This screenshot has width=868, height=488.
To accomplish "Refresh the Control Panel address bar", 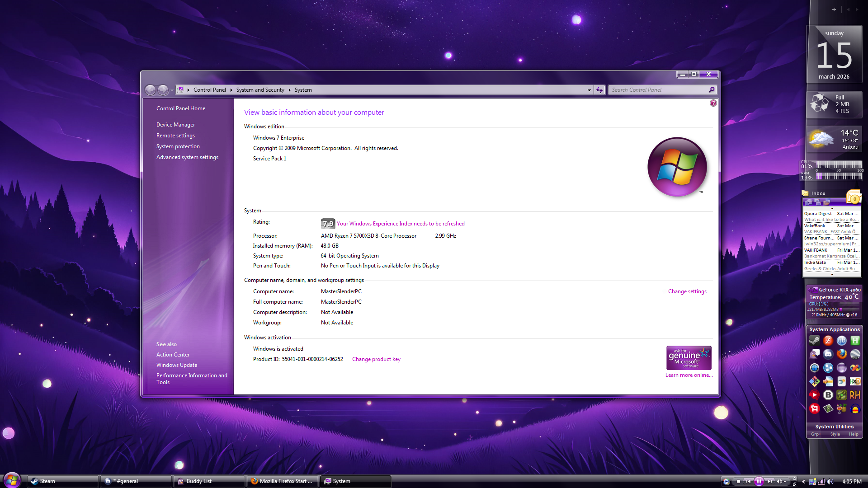I will [599, 90].
